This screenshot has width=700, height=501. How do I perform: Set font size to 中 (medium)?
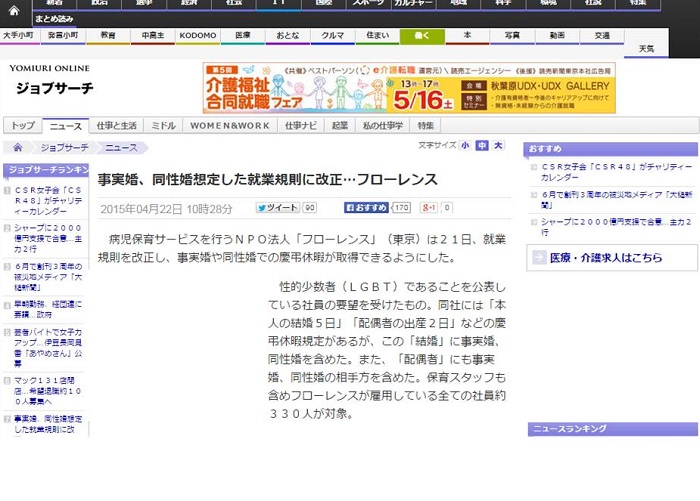coord(482,146)
